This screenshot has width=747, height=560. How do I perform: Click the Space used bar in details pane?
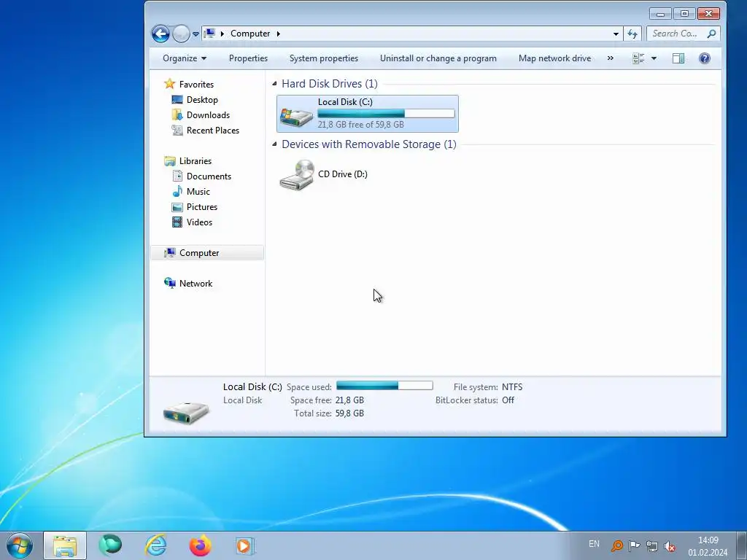[384, 386]
